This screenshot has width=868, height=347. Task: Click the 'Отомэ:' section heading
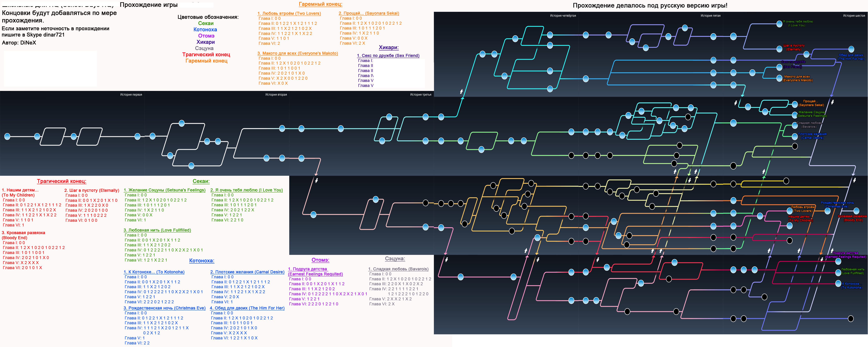tap(320, 260)
